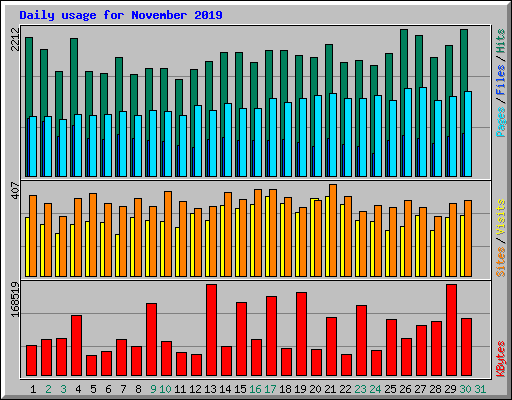Click day label 26 on the x-axis
Screen dimensions: 512x400
[x=405, y=389]
